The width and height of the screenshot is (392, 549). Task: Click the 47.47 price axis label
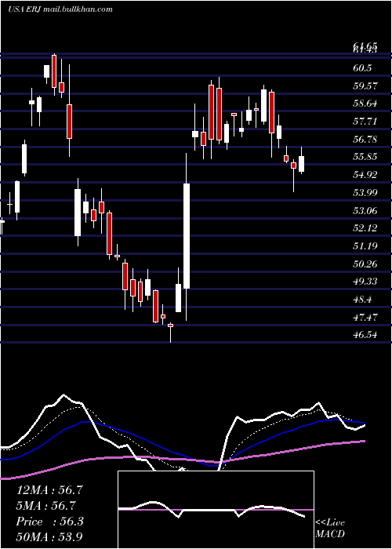(365, 317)
